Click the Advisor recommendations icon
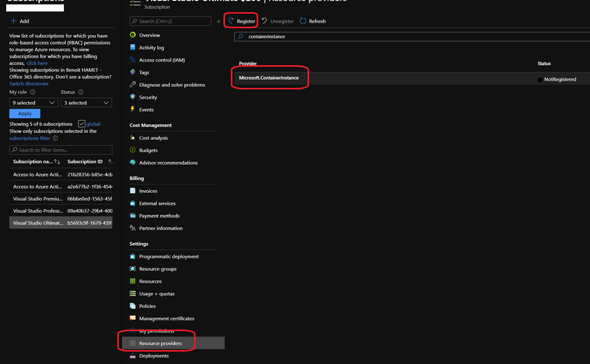The image size is (590, 364). 133,162
